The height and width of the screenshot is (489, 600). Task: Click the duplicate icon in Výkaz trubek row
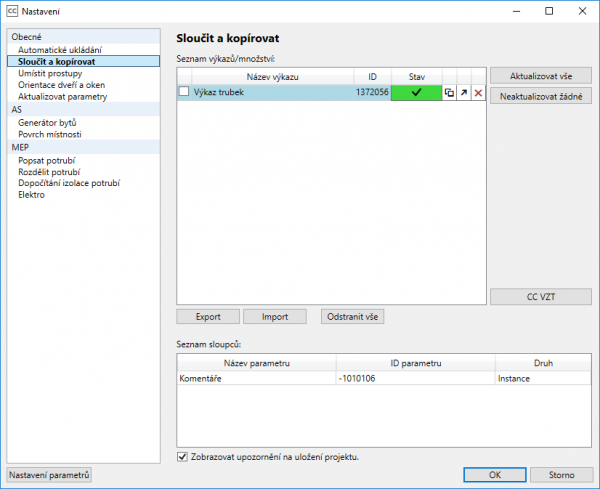pos(449,93)
